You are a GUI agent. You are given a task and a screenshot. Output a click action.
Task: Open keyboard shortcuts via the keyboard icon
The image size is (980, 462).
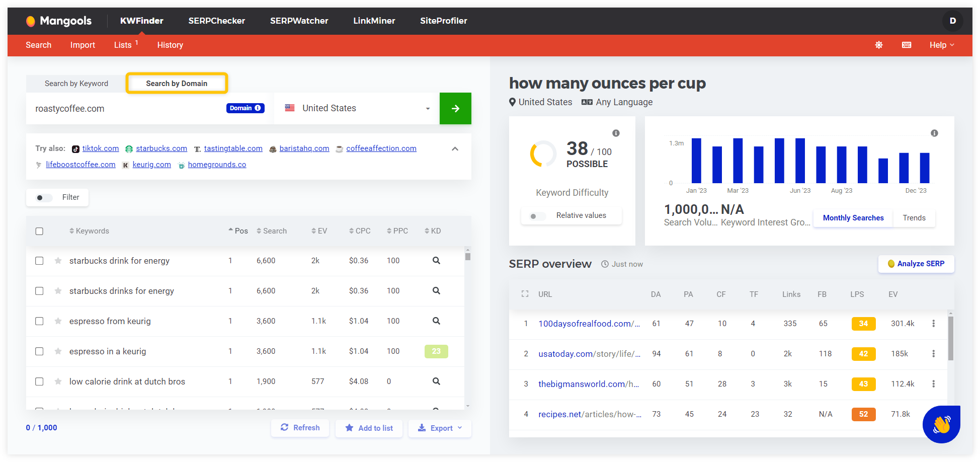point(906,45)
